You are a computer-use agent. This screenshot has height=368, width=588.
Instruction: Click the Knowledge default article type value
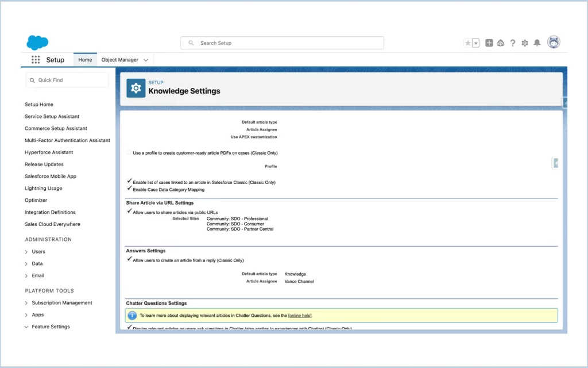click(x=295, y=274)
